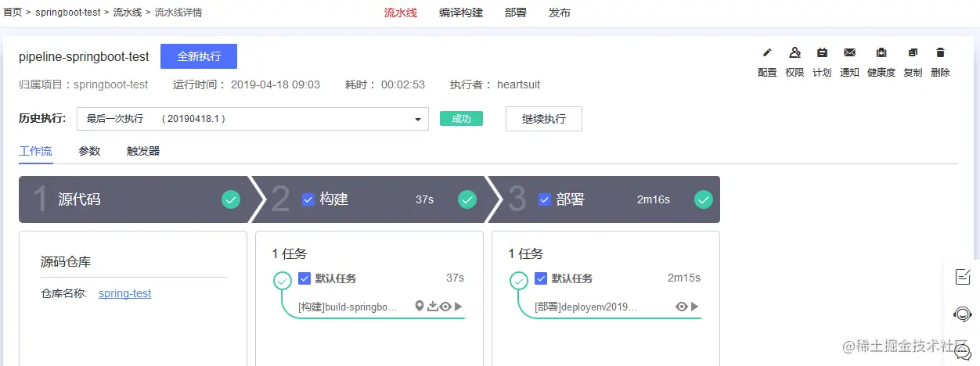Screen dimensions: 980x366
Task: Open the 流水线 top menu
Action: pos(401,13)
